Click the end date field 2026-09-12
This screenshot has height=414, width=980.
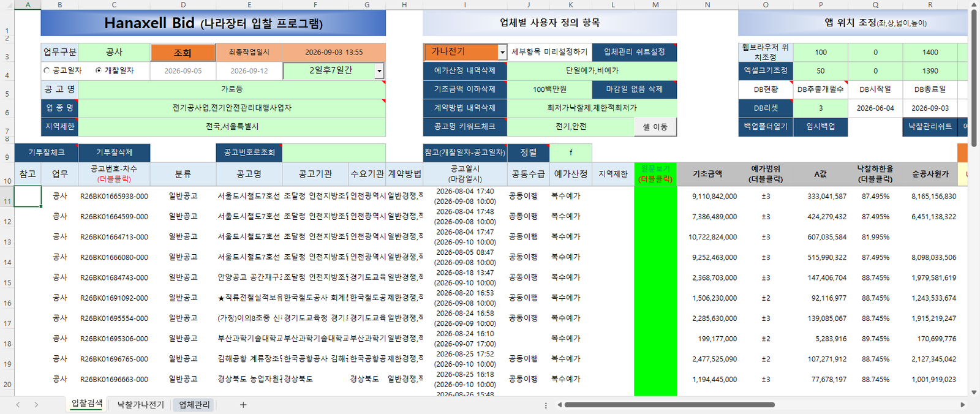point(249,71)
